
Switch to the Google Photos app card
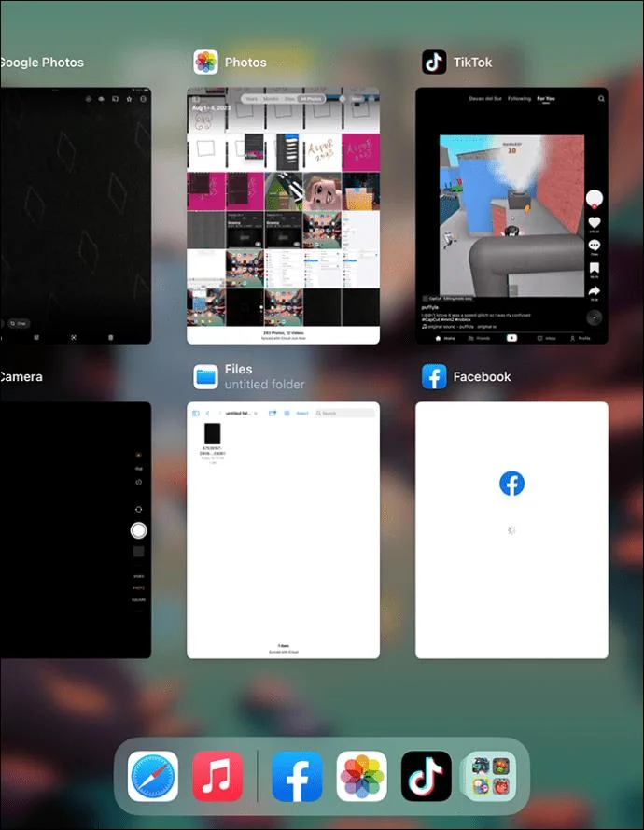[x=76, y=216]
